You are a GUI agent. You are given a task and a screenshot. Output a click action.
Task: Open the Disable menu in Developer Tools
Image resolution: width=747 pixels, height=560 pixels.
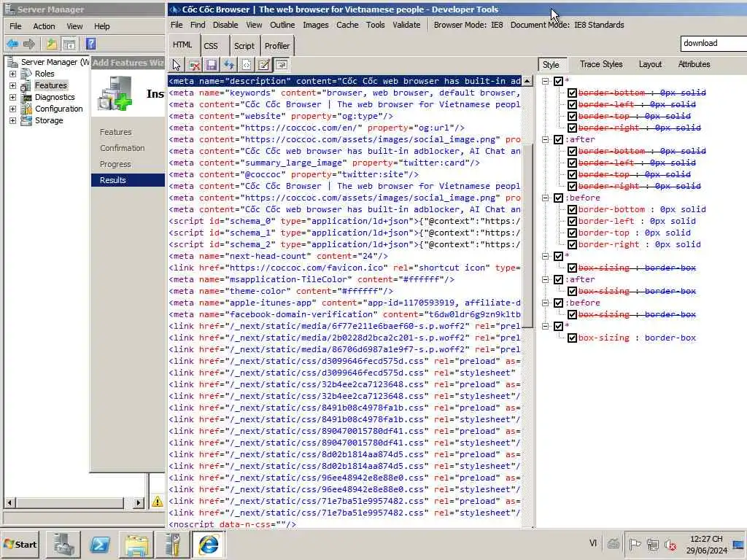click(x=225, y=25)
